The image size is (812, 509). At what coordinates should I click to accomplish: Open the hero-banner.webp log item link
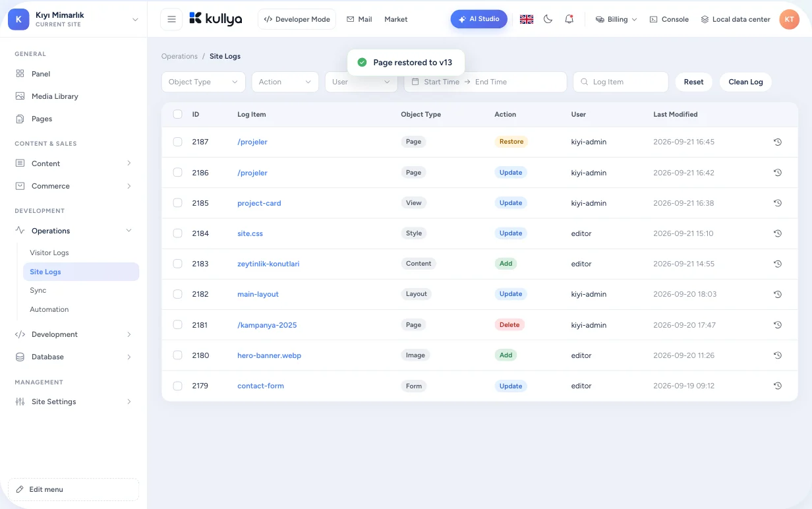[269, 355]
